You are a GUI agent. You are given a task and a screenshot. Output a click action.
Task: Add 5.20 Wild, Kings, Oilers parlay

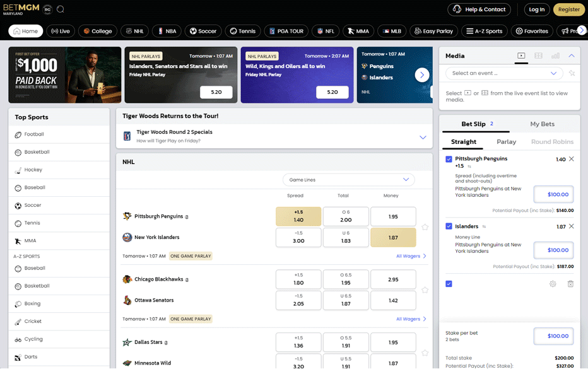click(x=332, y=92)
